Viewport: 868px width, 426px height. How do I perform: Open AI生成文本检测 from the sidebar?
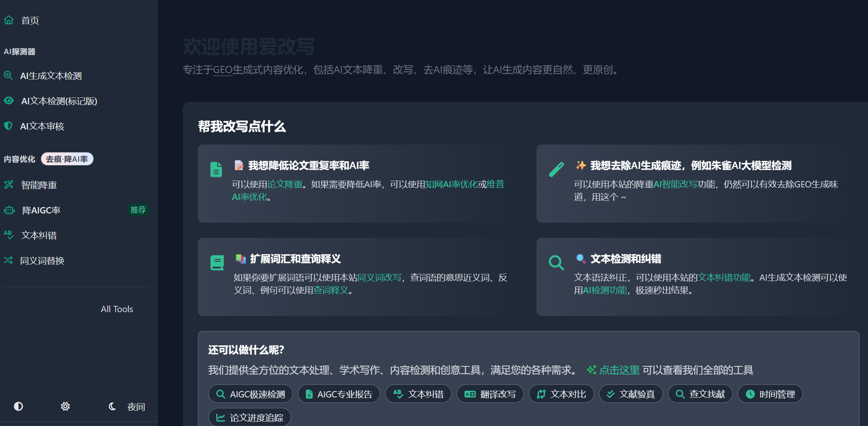pyautogui.click(x=51, y=76)
